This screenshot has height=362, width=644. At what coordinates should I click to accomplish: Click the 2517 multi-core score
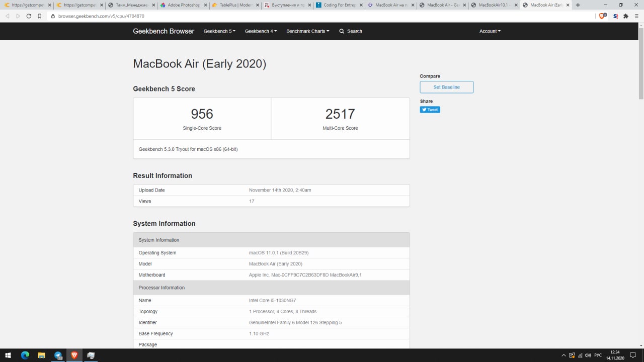point(340,114)
